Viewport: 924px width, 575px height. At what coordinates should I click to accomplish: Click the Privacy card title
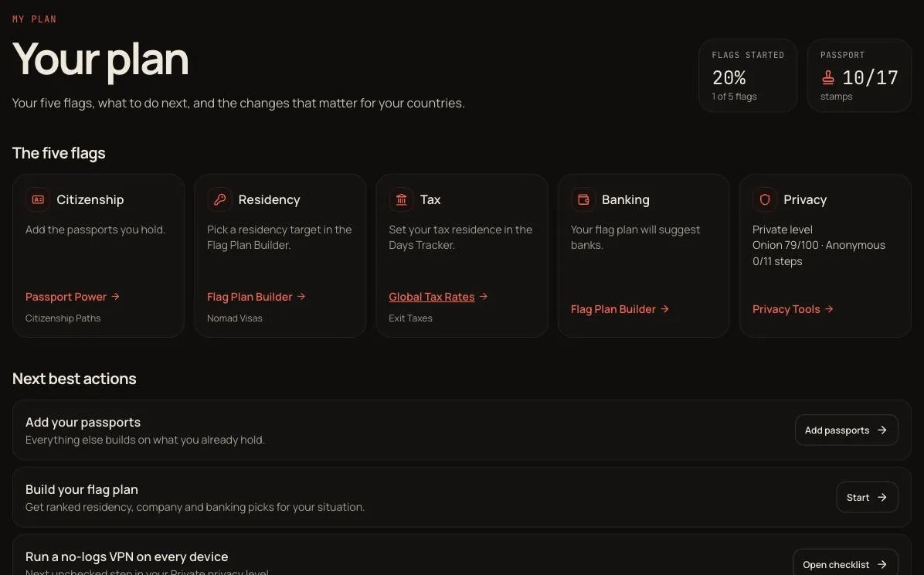805,200
